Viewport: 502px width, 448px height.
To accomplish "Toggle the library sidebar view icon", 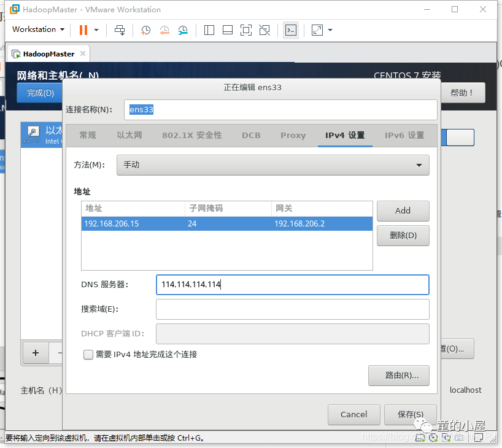I will tap(209, 30).
